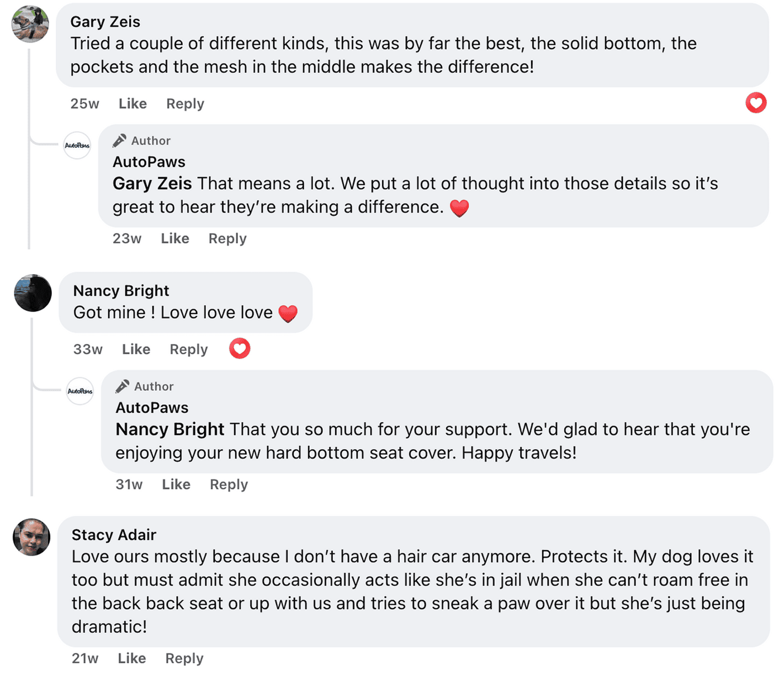The width and height of the screenshot is (784, 677).
Task: Click the Author pen badge above Gary's reply
Action: pos(119,141)
